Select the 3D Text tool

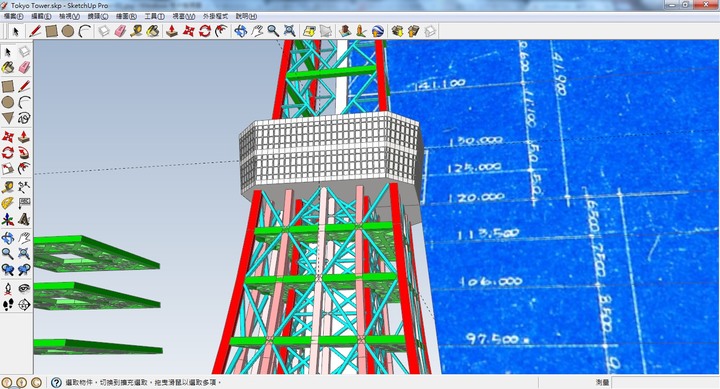(x=24, y=219)
